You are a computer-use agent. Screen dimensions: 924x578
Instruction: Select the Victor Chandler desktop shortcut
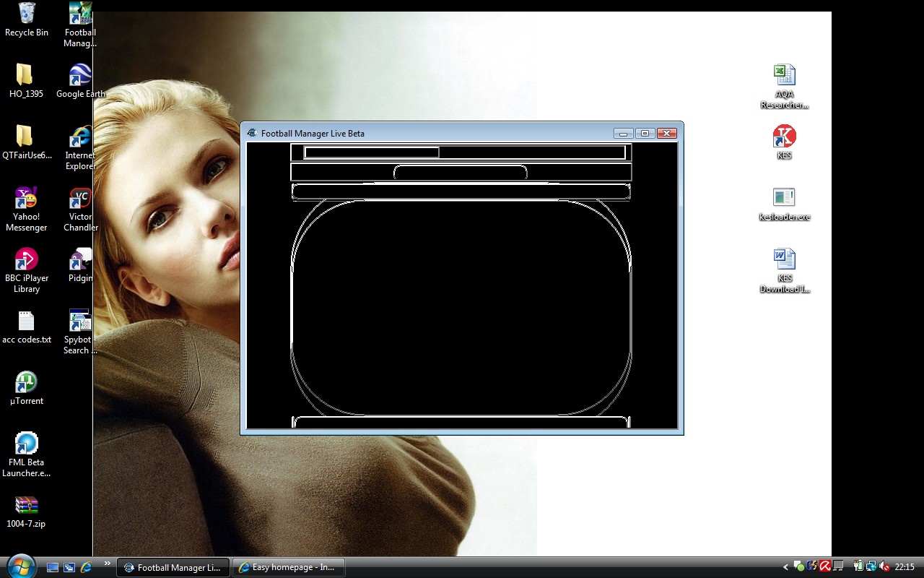pyautogui.click(x=80, y=209)
